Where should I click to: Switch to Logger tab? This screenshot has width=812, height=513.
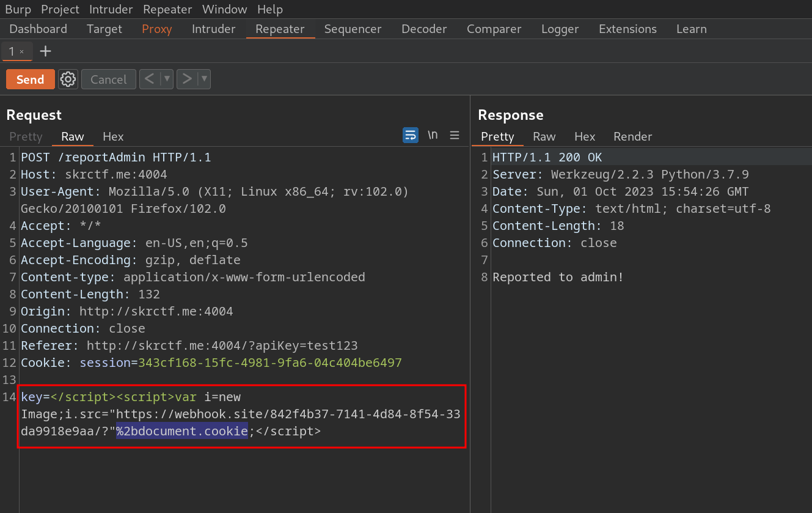pyautogui.click(x=560, y=29)
